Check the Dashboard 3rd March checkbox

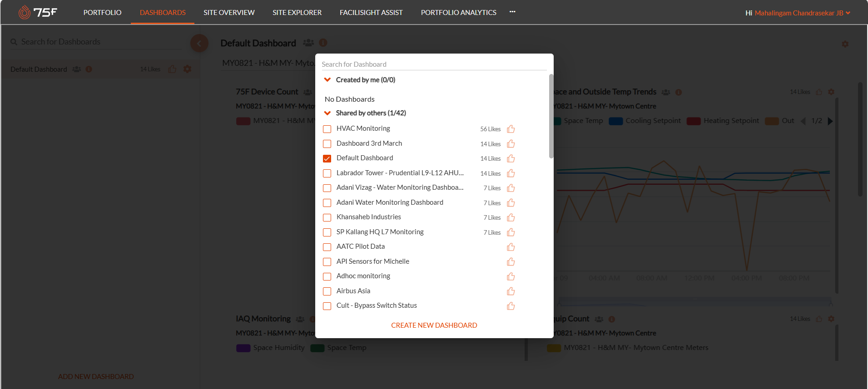click(x=327, y=144)
